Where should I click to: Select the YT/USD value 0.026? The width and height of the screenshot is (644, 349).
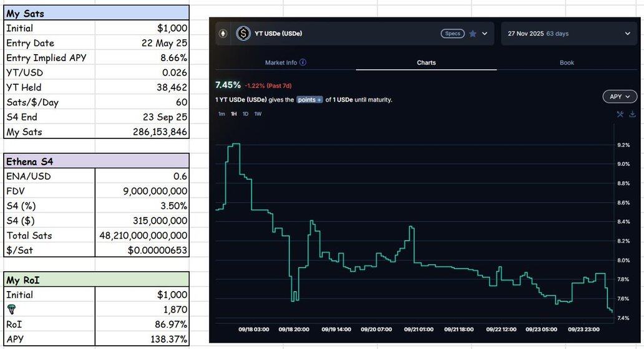click(x=142, y=72)
